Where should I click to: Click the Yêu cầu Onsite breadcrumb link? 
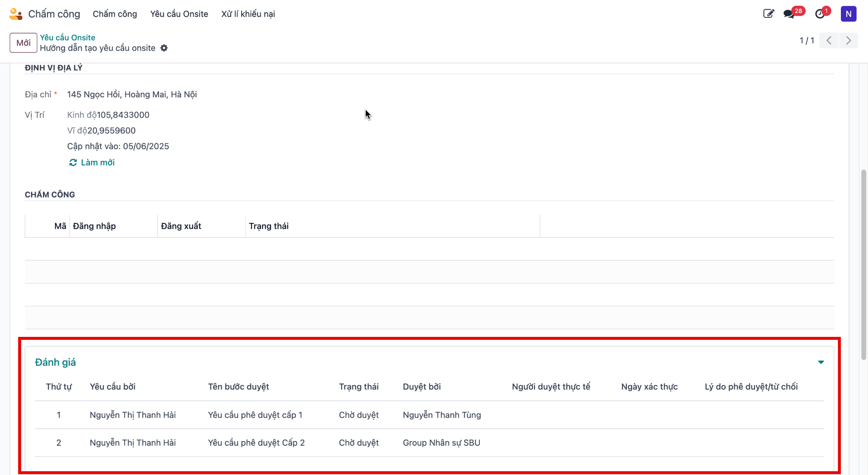pyautogui.click(x=67, y=38)
